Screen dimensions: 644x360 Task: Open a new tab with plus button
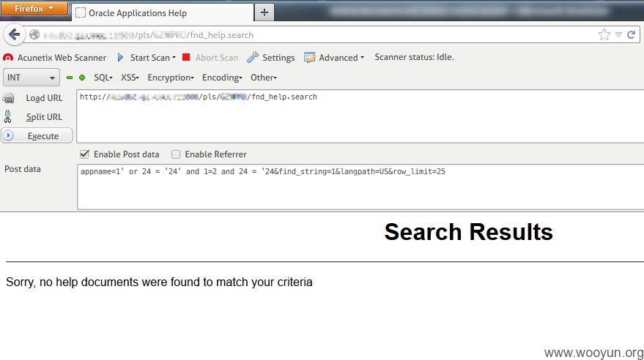click(x=264, y=12)
